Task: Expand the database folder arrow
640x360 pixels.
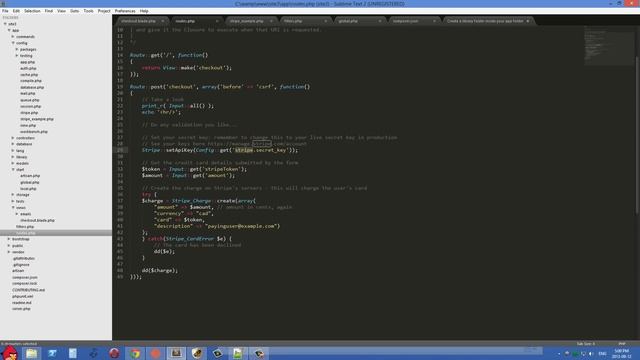Action: click(13, 144)
